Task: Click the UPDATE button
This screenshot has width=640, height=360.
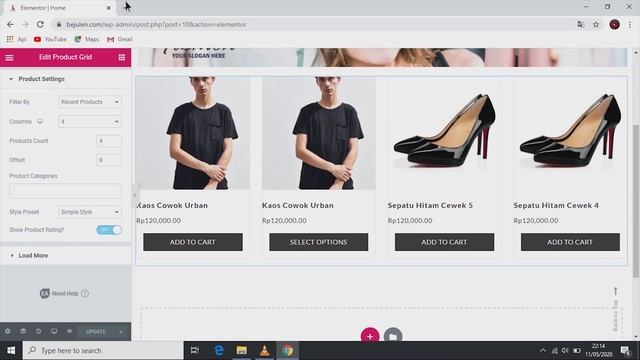Action: coord(96,331)
